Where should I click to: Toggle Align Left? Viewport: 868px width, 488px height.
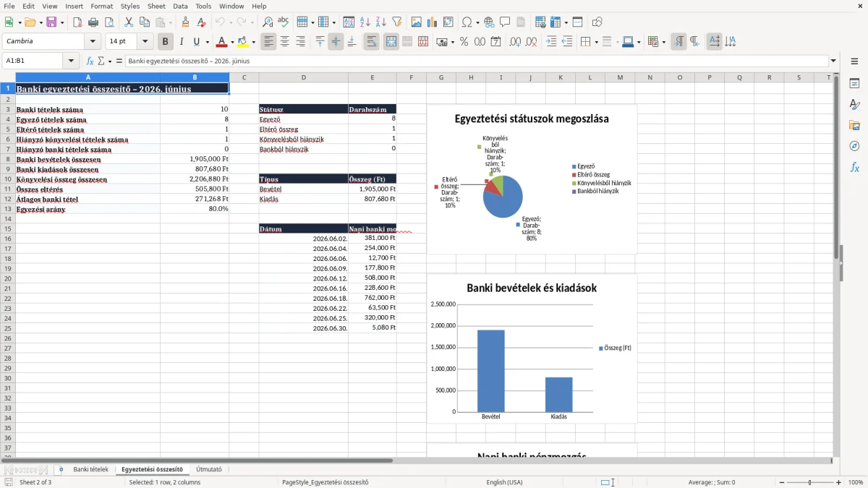268,42
